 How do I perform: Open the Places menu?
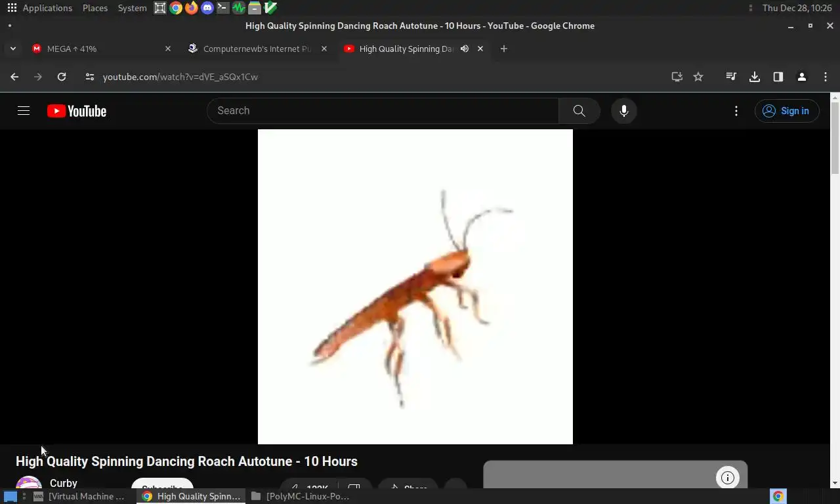tap(95, 8)
